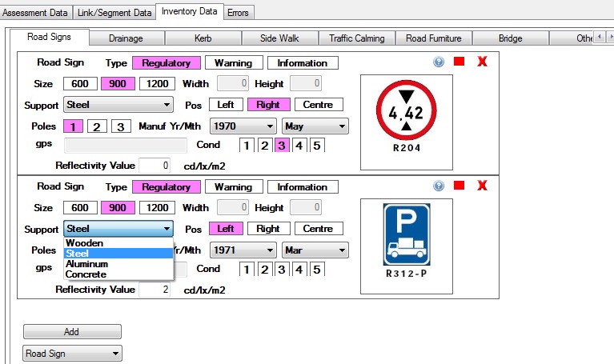This screenshot has height=364, width=614.
Task: Click the red square icon on second sign
Action: [x=459, y=186]
